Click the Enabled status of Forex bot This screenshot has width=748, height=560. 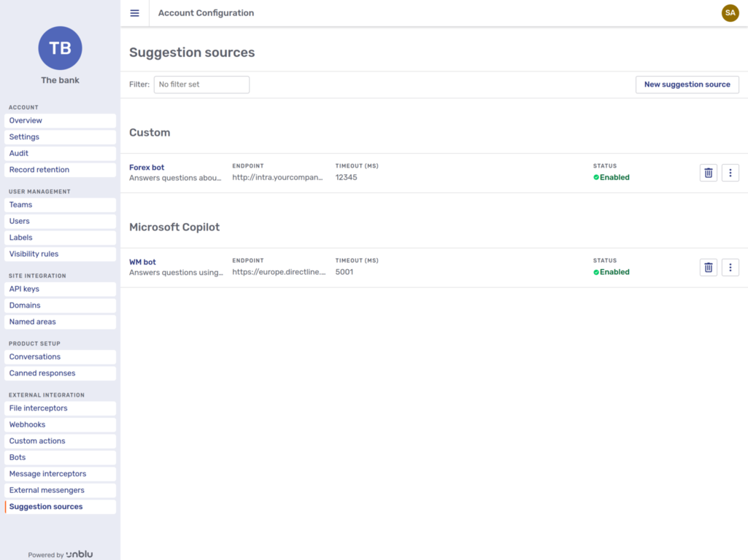(612, 177)
